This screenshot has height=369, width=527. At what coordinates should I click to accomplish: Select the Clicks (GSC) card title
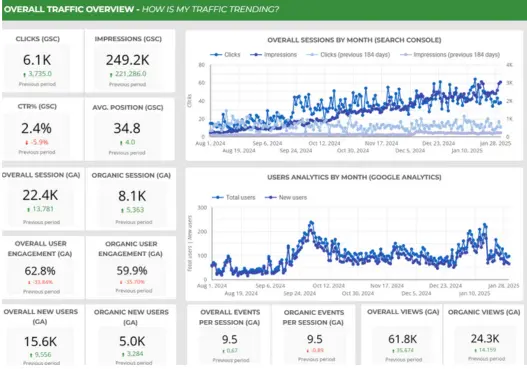[x=38, y=39]
